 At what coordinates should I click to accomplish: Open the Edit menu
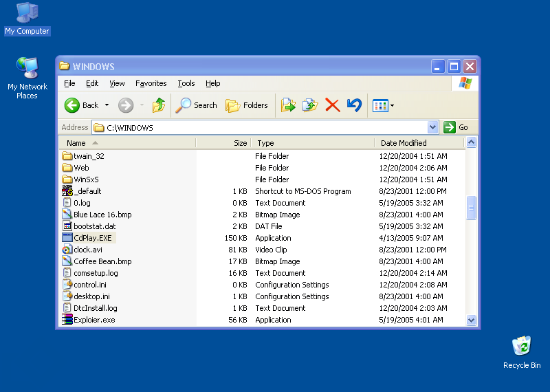(x=92, y=83)
